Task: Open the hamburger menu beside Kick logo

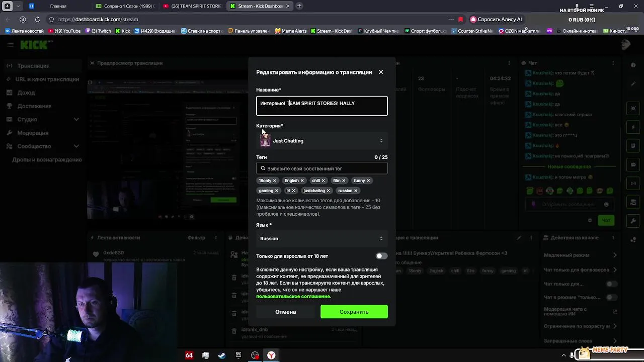Action: click(x=10, y=45)
